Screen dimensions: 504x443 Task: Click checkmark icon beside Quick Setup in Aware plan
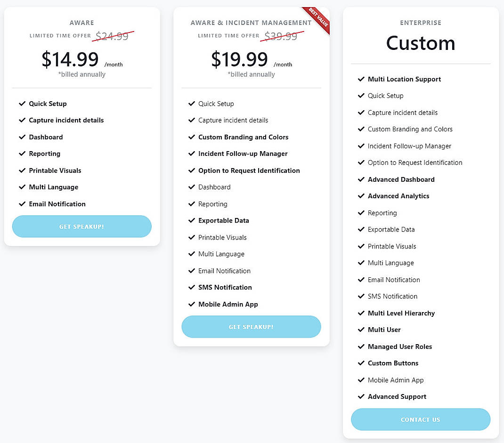point(22,104)
